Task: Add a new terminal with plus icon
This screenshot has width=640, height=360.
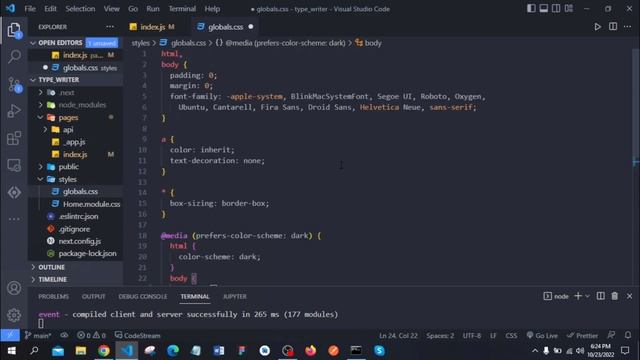Action: (x=578, y=296)
